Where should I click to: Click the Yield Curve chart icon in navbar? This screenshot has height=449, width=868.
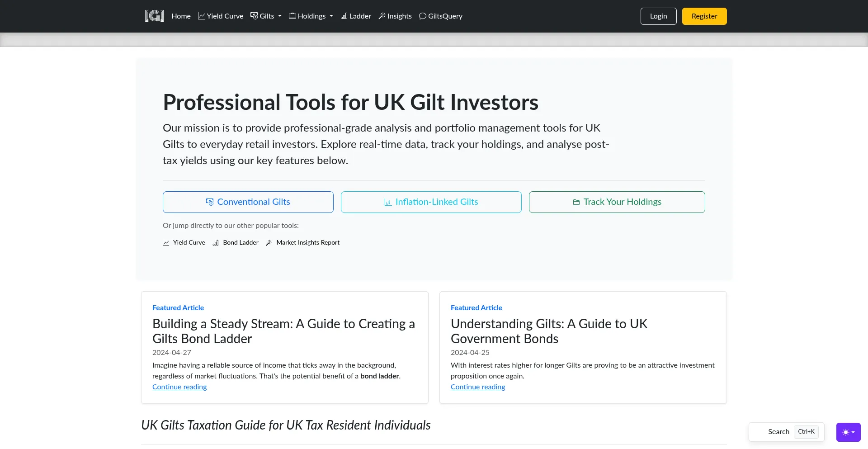click(202, 16)
